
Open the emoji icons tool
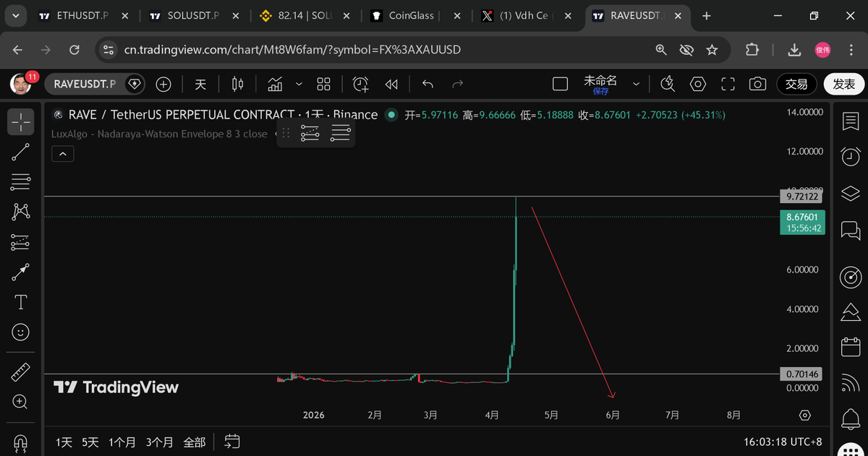point(21,332)
